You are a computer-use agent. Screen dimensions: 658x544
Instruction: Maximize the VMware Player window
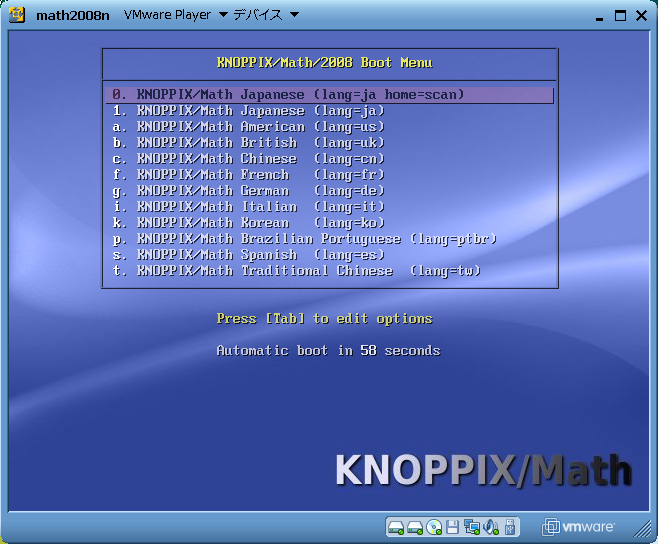pos(620,16)
